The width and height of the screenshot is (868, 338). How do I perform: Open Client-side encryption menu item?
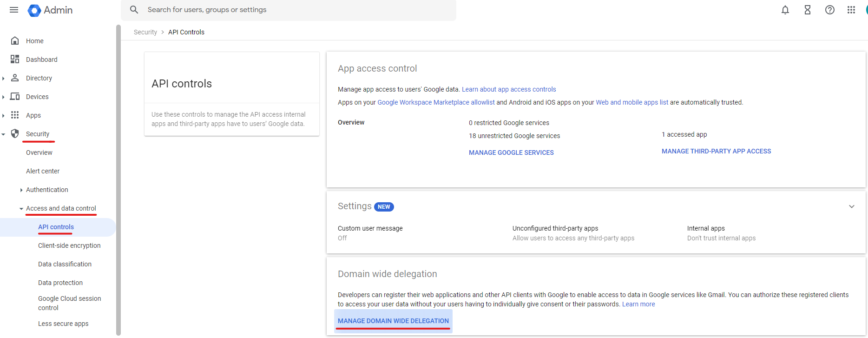click(x=69, y=245)
